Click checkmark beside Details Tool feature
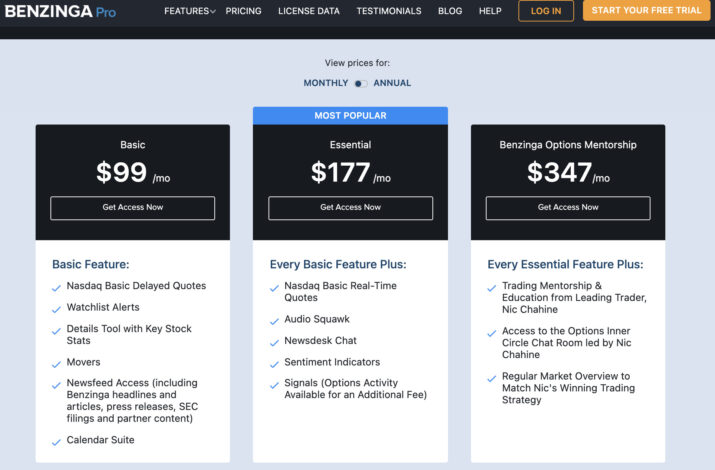 [x=56, y=331]
